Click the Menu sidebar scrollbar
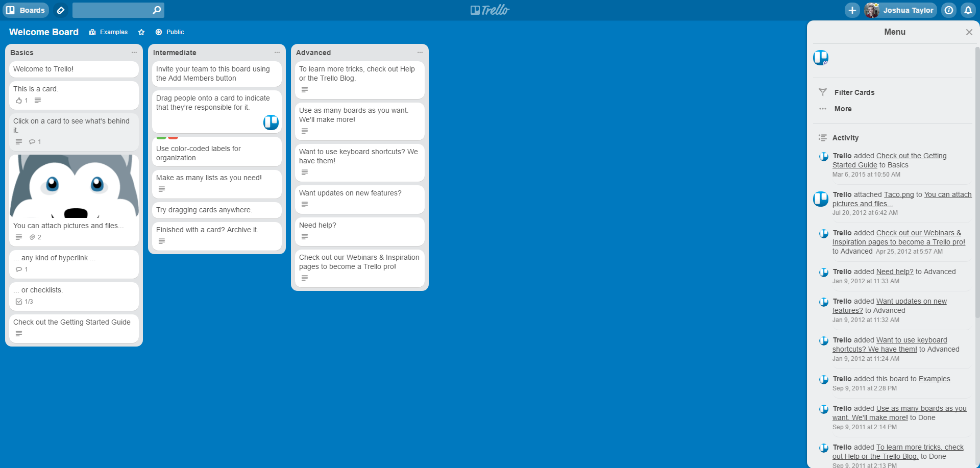Image resolution: width=980 pixels, height=468 pixels. pos(977,183)
